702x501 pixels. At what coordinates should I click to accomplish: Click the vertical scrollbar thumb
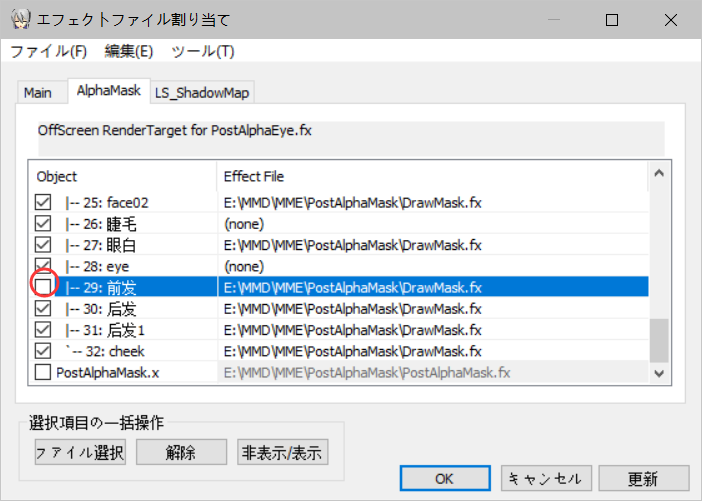(x=659, y=340)
